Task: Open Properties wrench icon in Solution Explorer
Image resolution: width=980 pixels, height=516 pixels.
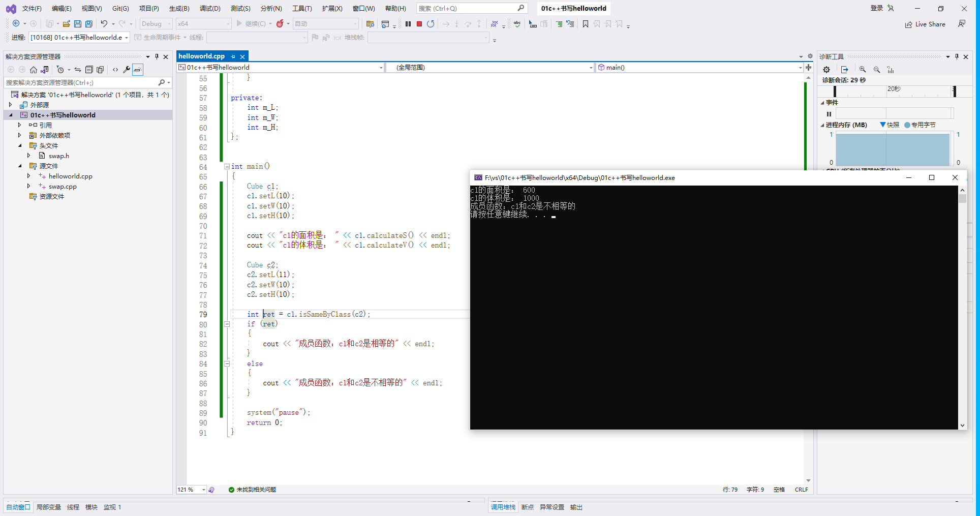Action: [x=127, y=70]
